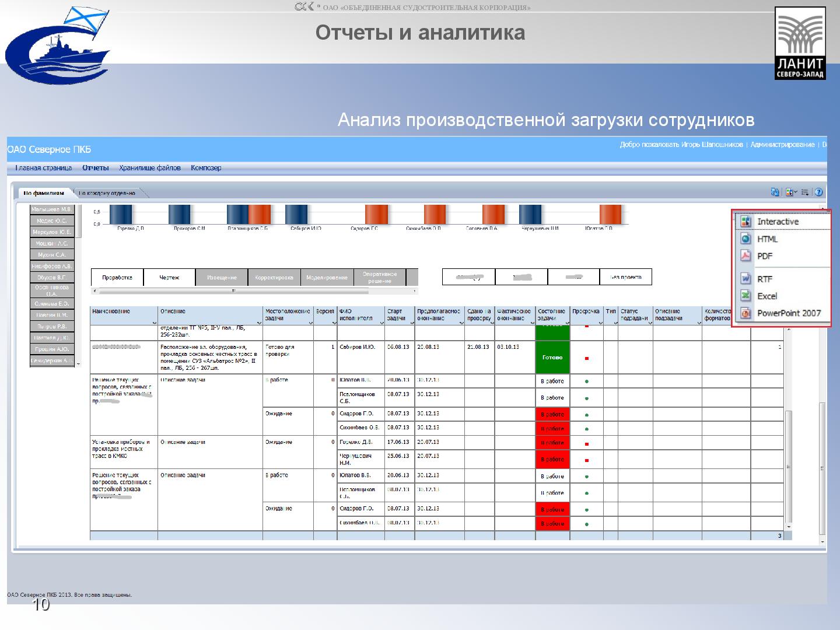Choose PowerPoint 2007 export format
This screenshot has height=630, width=840.
pyautogui.click(x=789, y=313)
